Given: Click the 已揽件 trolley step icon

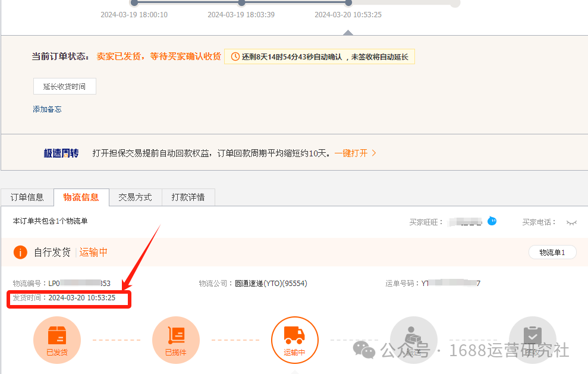Looking at the screenshot, I should click(x=176, y=340).
